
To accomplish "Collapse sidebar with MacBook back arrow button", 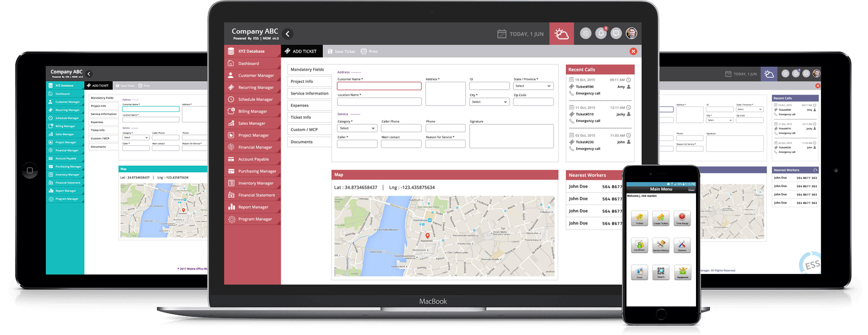I will coord(287,34).
